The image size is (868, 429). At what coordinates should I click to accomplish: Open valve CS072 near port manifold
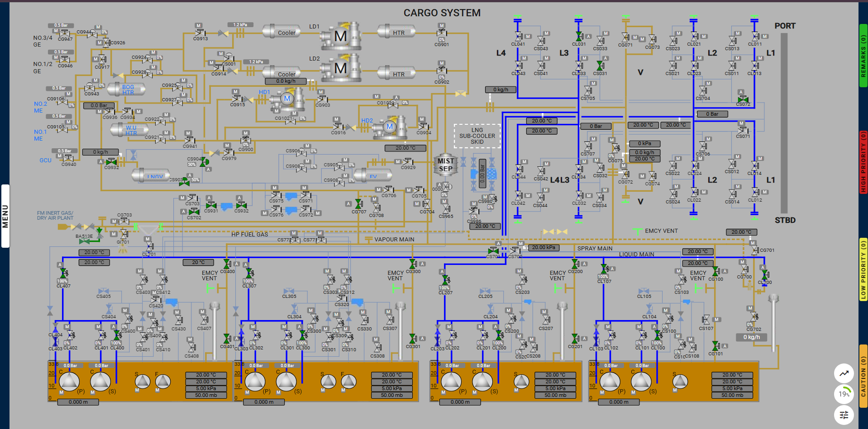pyautogui.click(x=743, y=99)
